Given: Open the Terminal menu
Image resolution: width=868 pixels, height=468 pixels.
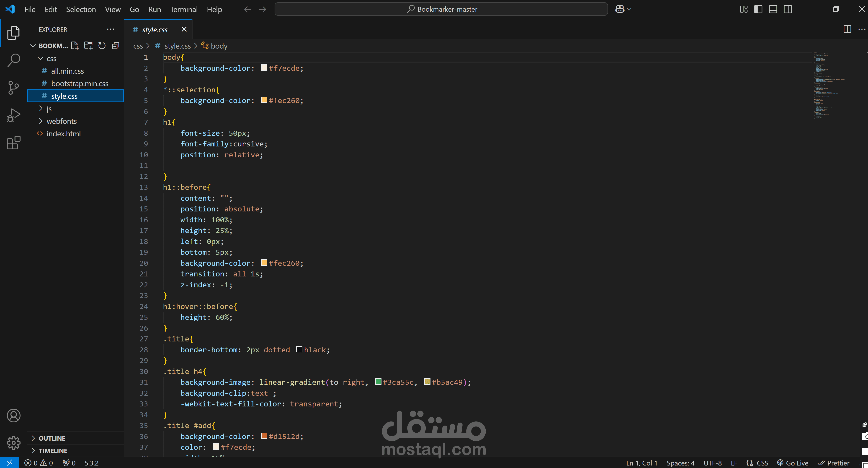Looking at the screenshot, I should pos(184,9).
